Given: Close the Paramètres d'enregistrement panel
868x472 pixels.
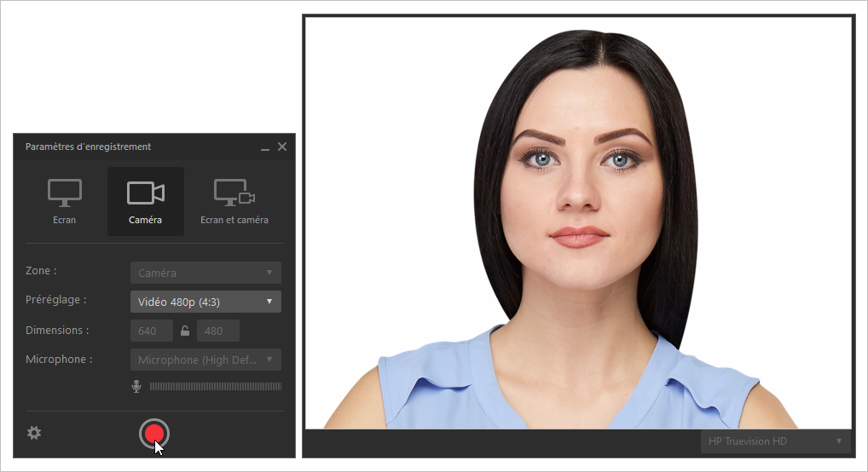Looking at the screenshot, I should pyautogui.click(x=282, y=147).
